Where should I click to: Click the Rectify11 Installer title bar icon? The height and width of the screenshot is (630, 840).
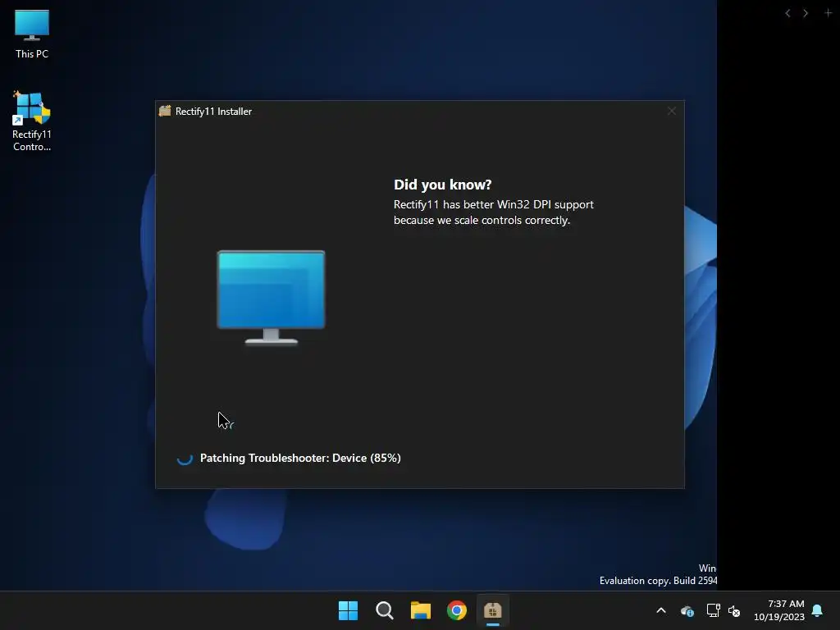point(165,111)
